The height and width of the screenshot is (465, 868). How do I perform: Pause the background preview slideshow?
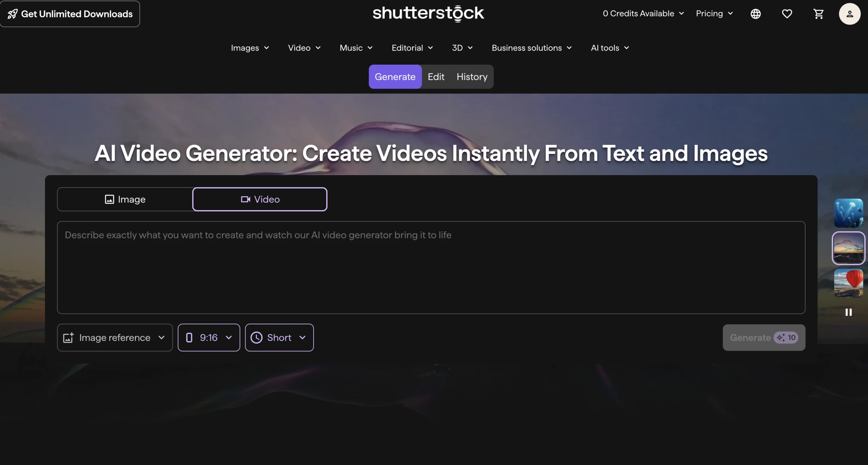pos(848,312)
